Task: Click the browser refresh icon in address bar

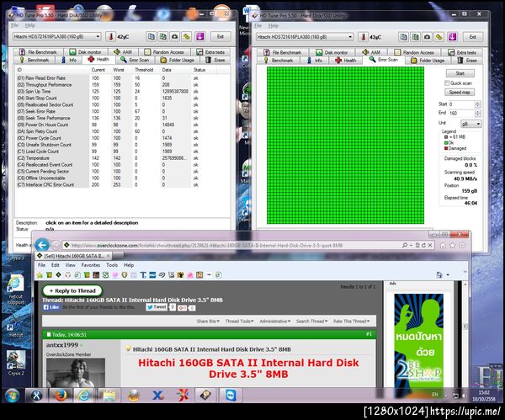Action: click(423, 245)
